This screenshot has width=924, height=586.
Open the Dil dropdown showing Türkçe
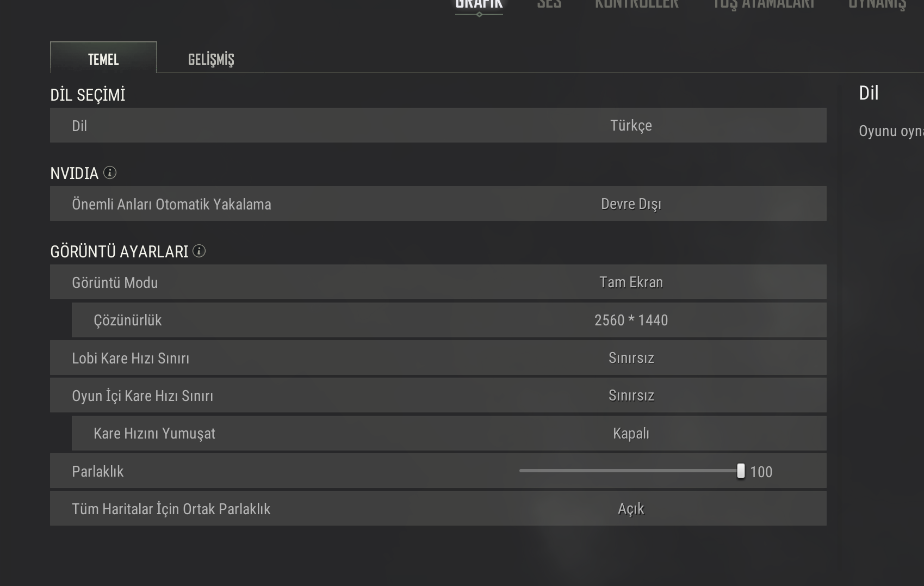click(x=631, y=126)
